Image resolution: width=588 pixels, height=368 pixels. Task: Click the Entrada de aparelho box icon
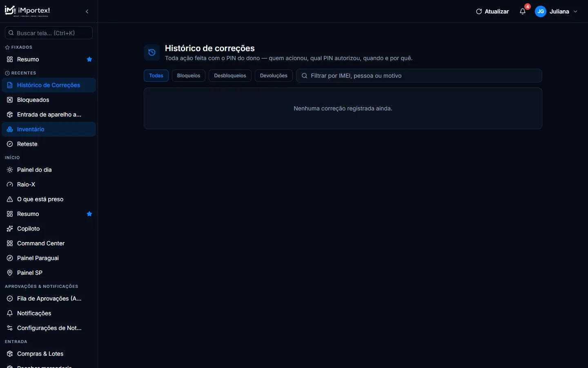[10, 114]
